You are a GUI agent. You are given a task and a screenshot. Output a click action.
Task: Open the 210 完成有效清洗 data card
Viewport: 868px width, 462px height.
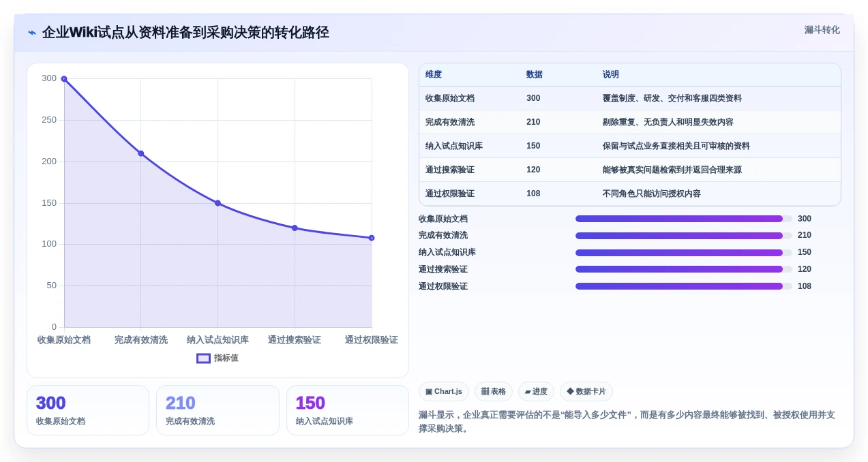(x=218, y=410)
